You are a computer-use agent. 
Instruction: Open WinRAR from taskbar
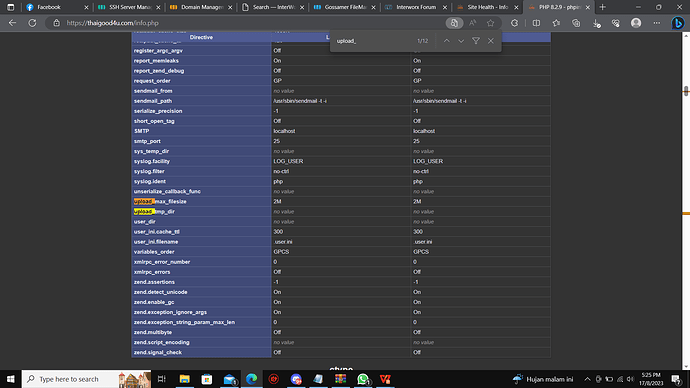click(x=341, y=379)
